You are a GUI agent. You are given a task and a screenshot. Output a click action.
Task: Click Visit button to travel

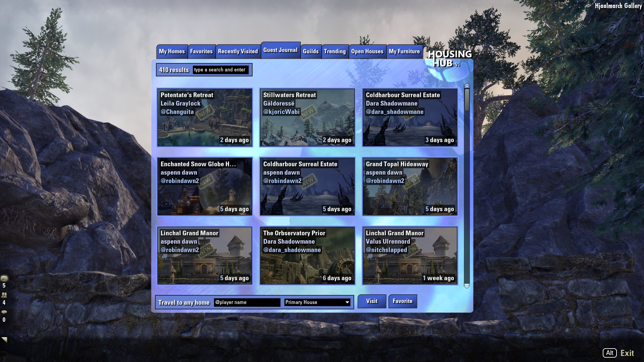click(372, 301)
